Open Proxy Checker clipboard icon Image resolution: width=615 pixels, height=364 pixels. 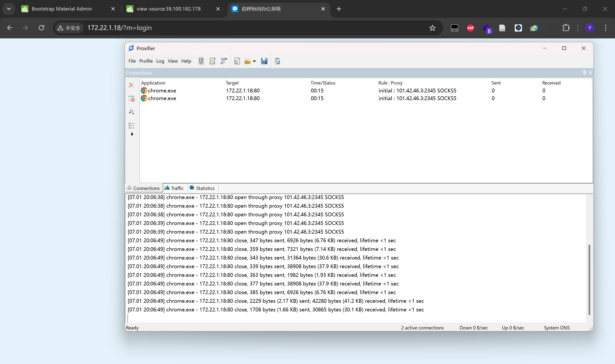(x=277, y=61)
